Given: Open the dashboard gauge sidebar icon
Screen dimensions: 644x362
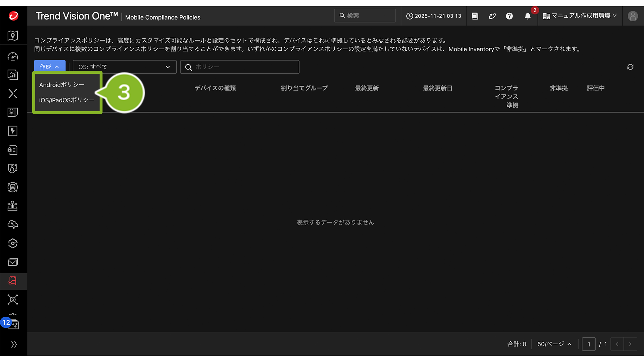Looking at the screenshot, I should [13, 56].
